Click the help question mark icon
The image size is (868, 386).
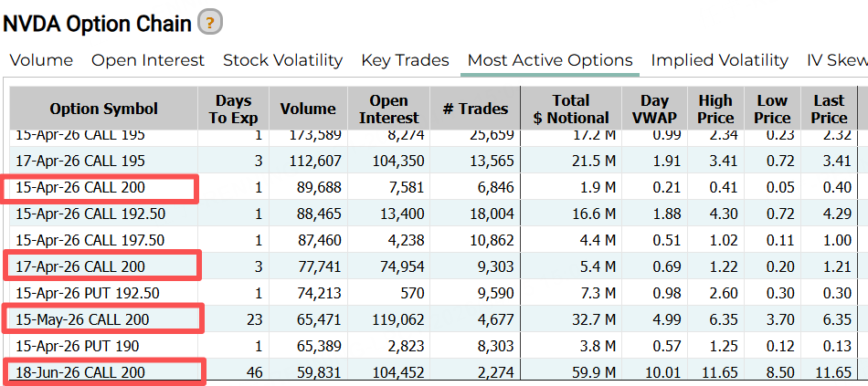click(210, 23)
